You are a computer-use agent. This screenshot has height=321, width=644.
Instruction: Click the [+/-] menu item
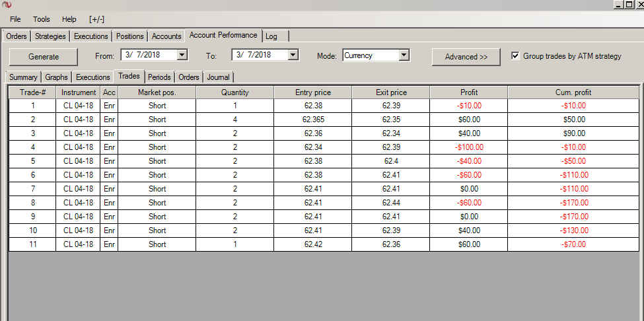pyautogui.click(x=96, y=19)
